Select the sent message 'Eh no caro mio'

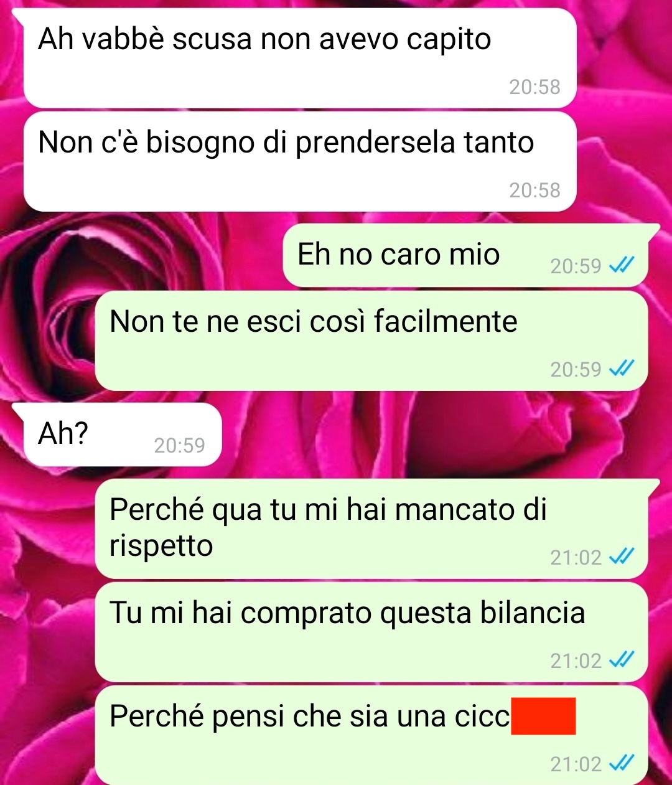pos(465,255)
